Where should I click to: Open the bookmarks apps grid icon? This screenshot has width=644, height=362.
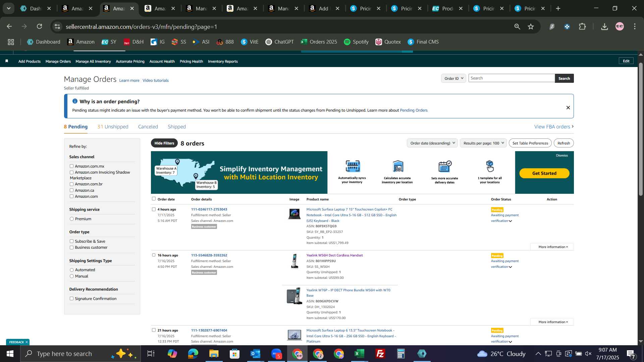(x=11, y=42)
